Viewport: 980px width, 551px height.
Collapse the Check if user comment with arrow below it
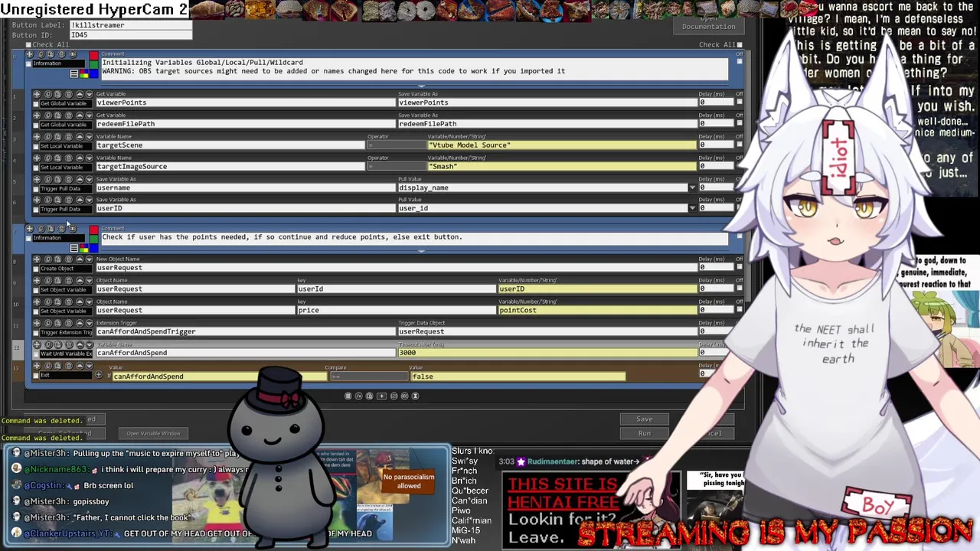(x=422, y=250)
